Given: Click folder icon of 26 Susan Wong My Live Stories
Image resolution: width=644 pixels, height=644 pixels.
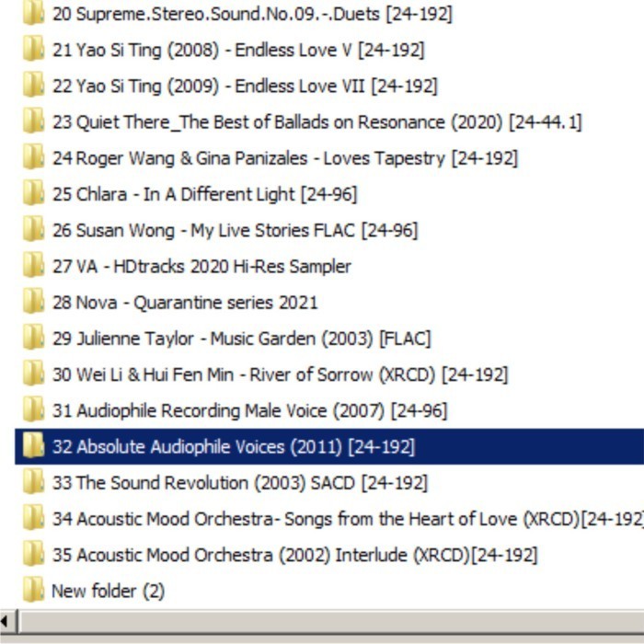Looking at the screenshot, I should (33, 230).
